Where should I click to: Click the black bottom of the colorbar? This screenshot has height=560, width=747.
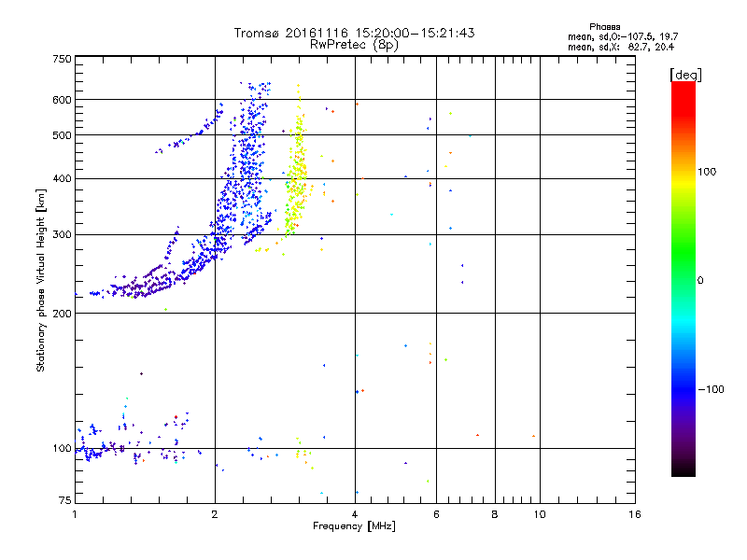pos(683,471)
